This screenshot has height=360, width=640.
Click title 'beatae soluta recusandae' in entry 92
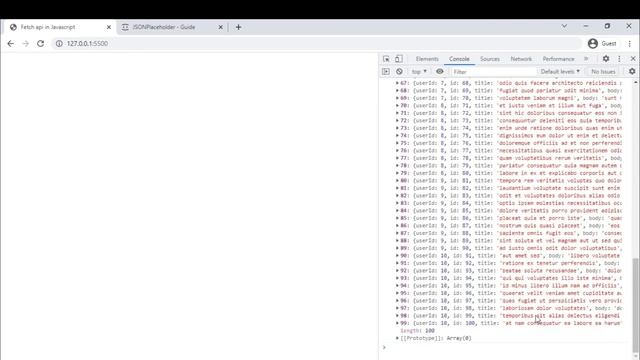point(541,271)
